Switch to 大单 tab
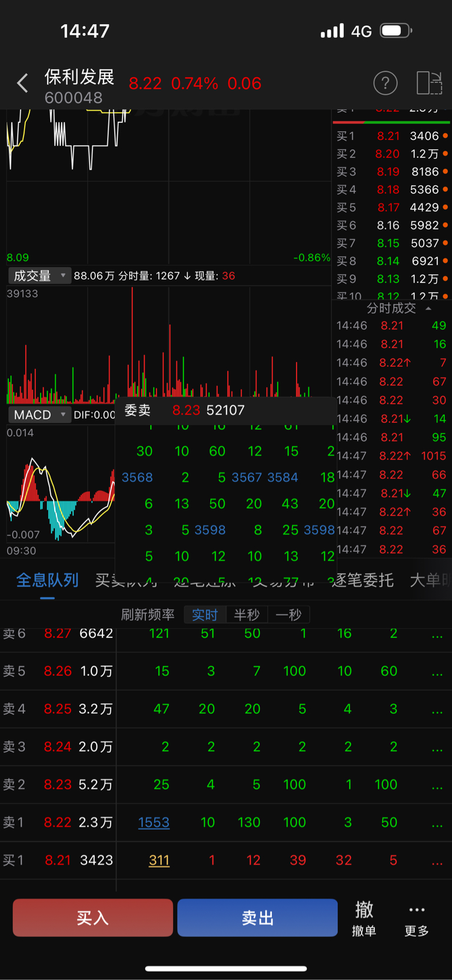This screenshot has height=980, width=452. click(x=430, y=580)
